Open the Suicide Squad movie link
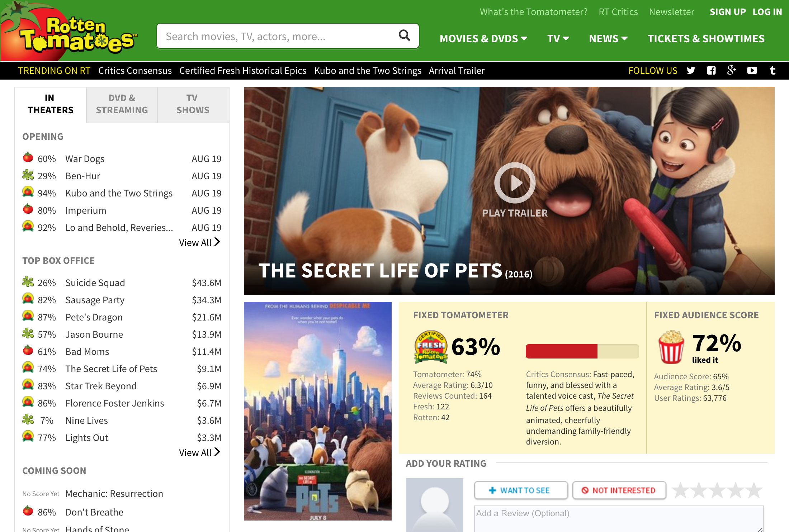Image resolution: width=789 pixels, height=532 pixels. [x=95, y=283]
